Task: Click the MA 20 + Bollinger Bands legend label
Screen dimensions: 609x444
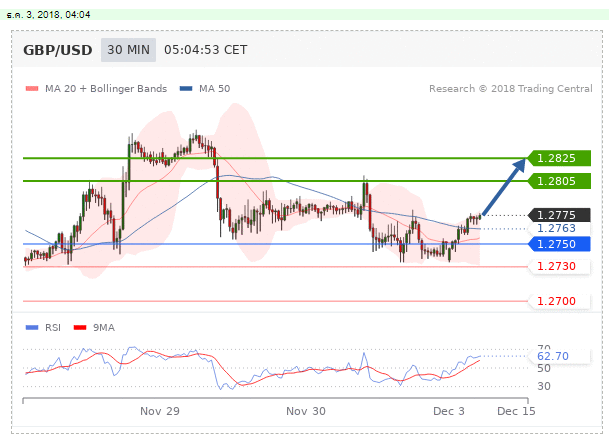Action: click(106, 89)
